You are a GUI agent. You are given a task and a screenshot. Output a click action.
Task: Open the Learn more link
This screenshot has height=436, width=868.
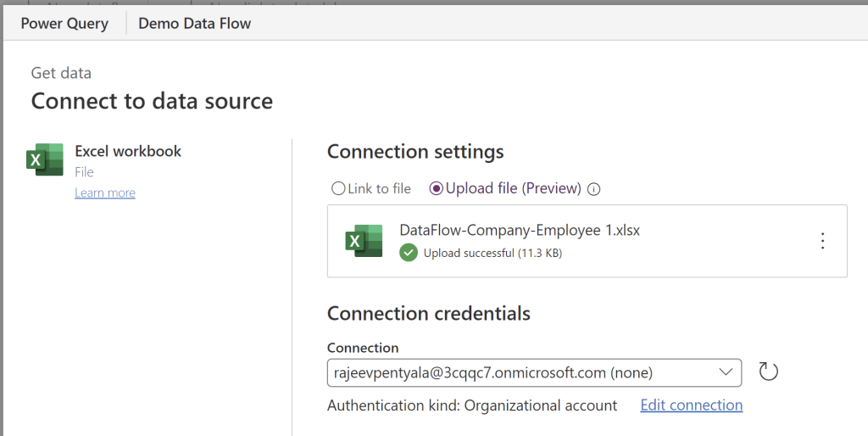coord(105,193)
